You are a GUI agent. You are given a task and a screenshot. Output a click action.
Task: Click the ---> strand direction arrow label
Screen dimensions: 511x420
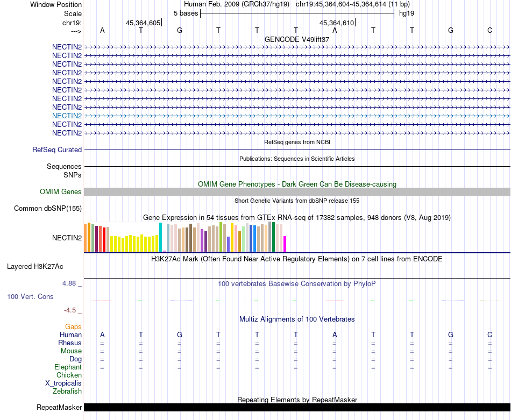76,31
